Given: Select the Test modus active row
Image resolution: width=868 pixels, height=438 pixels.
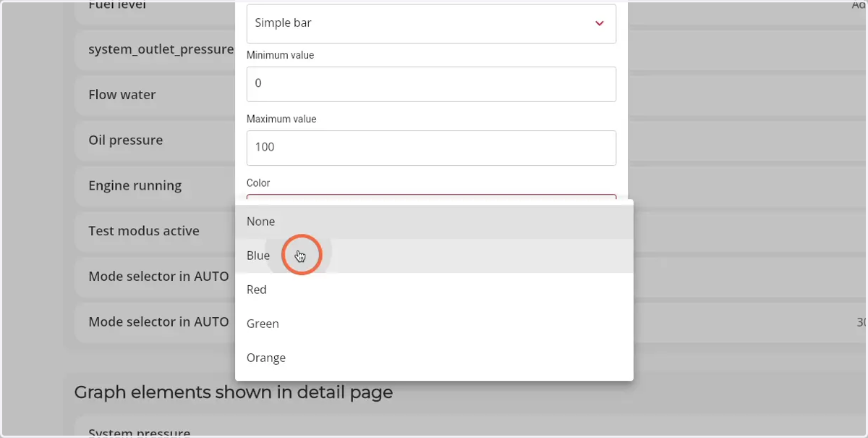Looking at the screenshot, I should 155,231.
